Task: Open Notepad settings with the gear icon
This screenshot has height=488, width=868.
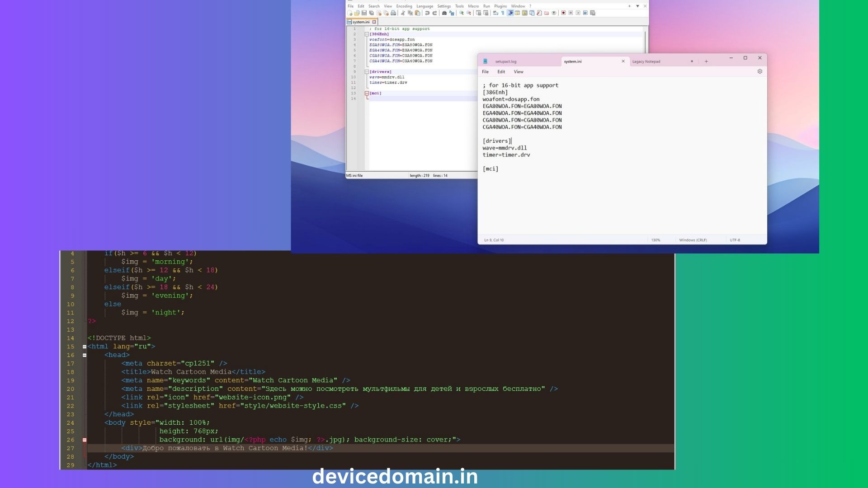Action: click(760, 71)
